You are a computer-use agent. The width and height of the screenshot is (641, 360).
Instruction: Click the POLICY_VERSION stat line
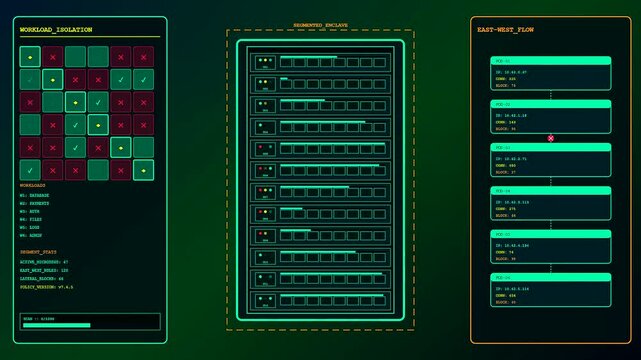point(47,287)
